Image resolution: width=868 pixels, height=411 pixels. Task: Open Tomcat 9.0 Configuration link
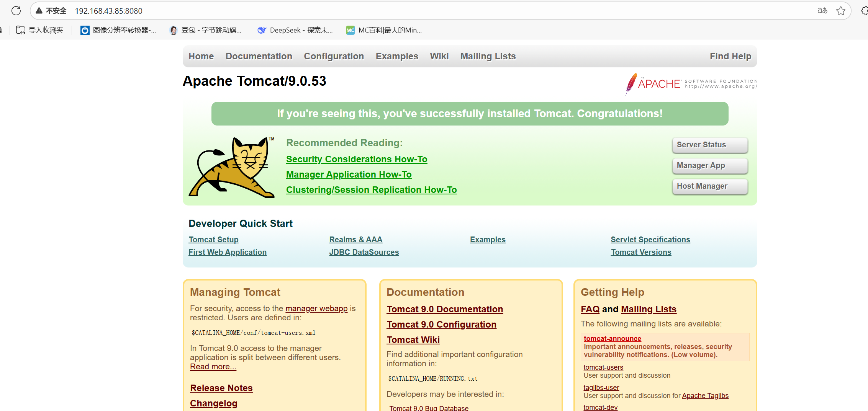coord(442,325)
